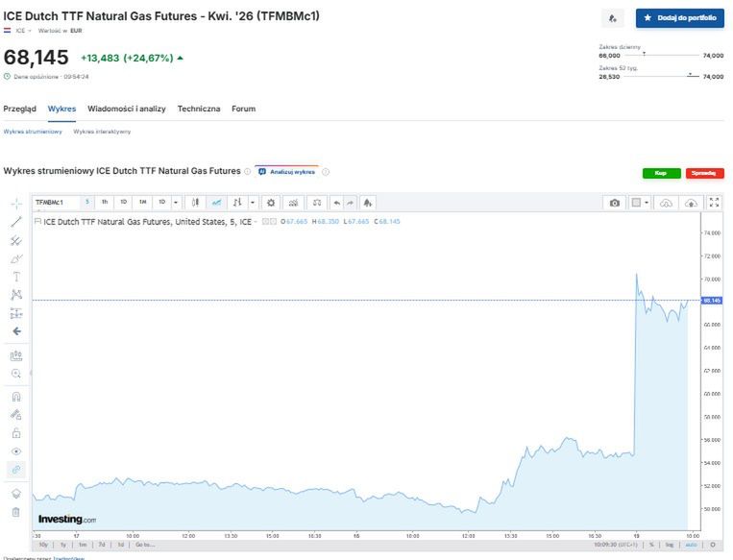Viewport: 733px width, 560px height.
Task: Click the trash icon to remove drawings
Action: click(16, 512)
